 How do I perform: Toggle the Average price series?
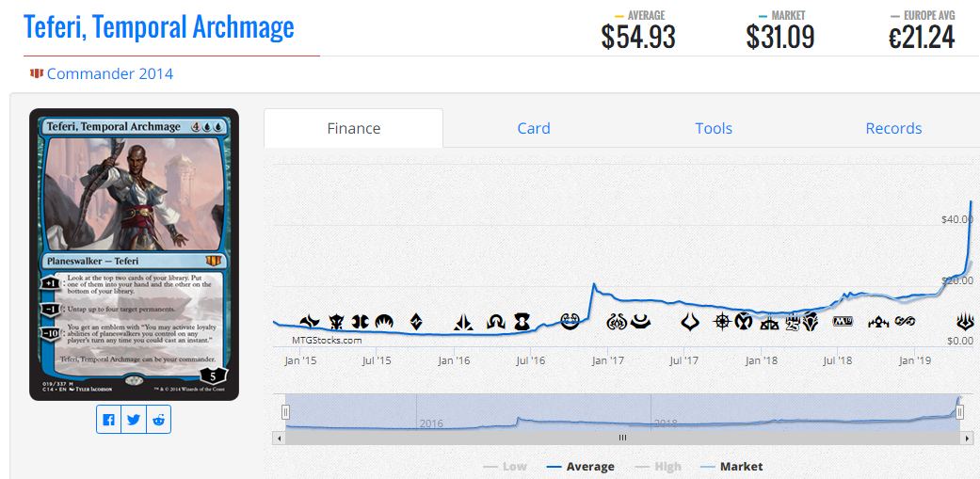click(x=580, y=467)
